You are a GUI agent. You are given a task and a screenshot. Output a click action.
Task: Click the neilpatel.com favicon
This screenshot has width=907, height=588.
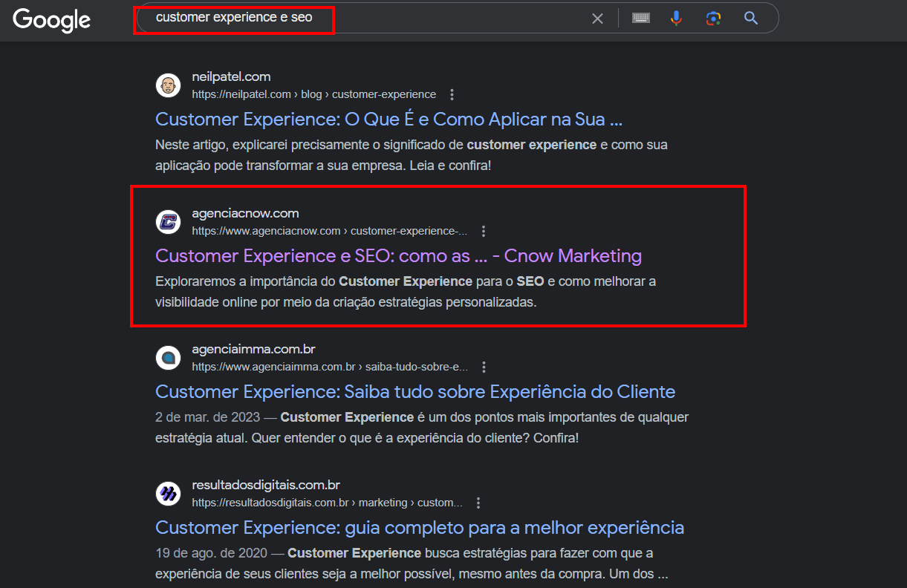click(169, 85)
